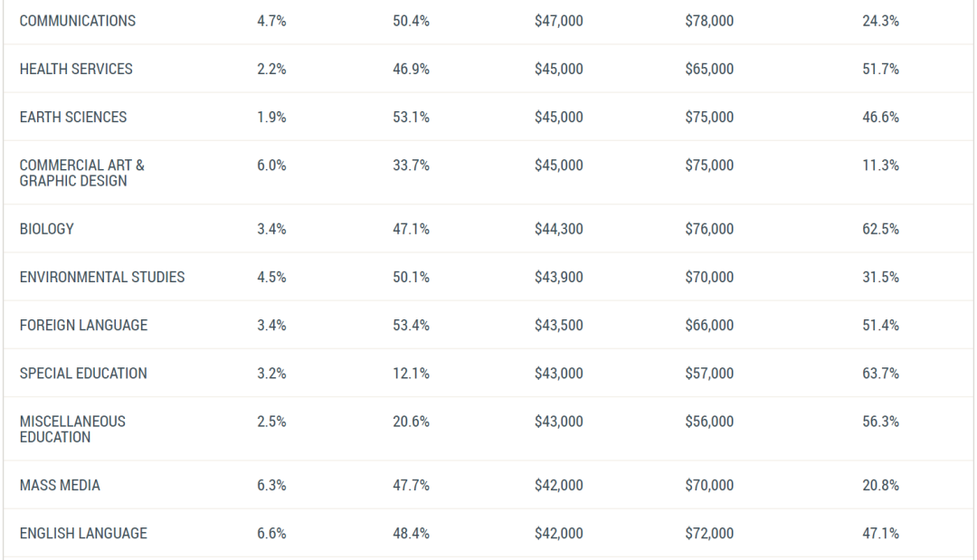Select the $44,300 salary cell
The height and width of the screenshot is (560, 977).
pos(558,229)
